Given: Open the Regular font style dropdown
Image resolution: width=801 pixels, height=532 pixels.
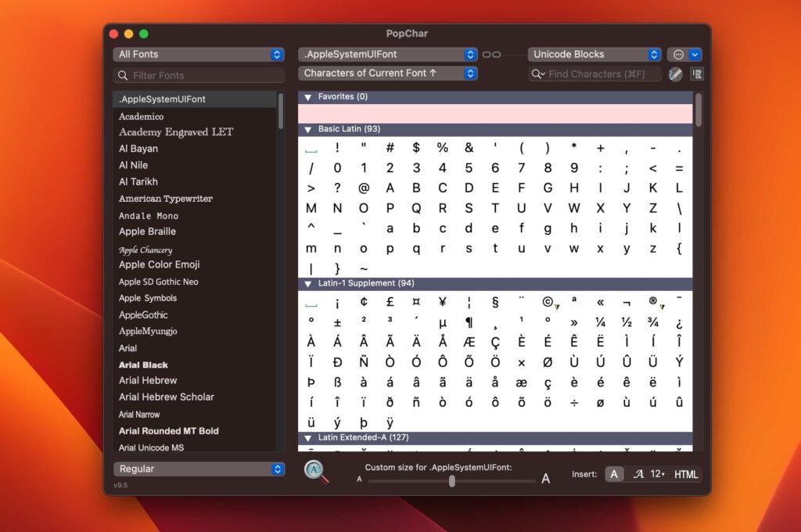Looking at the screenshot, I should coord(198,469).
